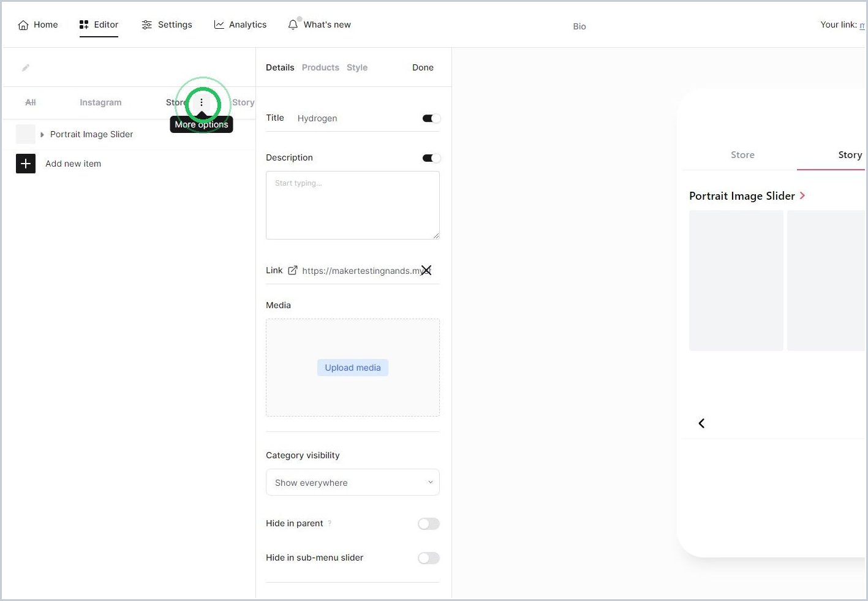Screen dimensions: 868x601
Task: Click the pencil edit icon
Action: click(x=26, y=68)
